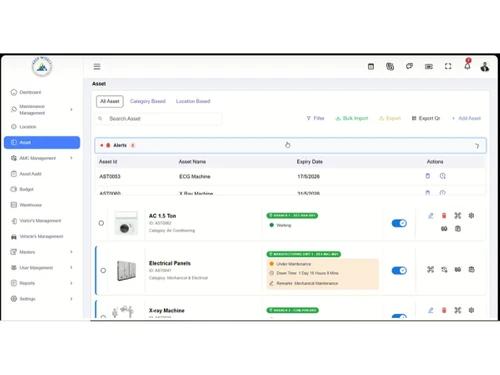The width and height of the screenshot is (500, 375).
Task: View Electrical Panels via binoculars icon
Action: 458,269
